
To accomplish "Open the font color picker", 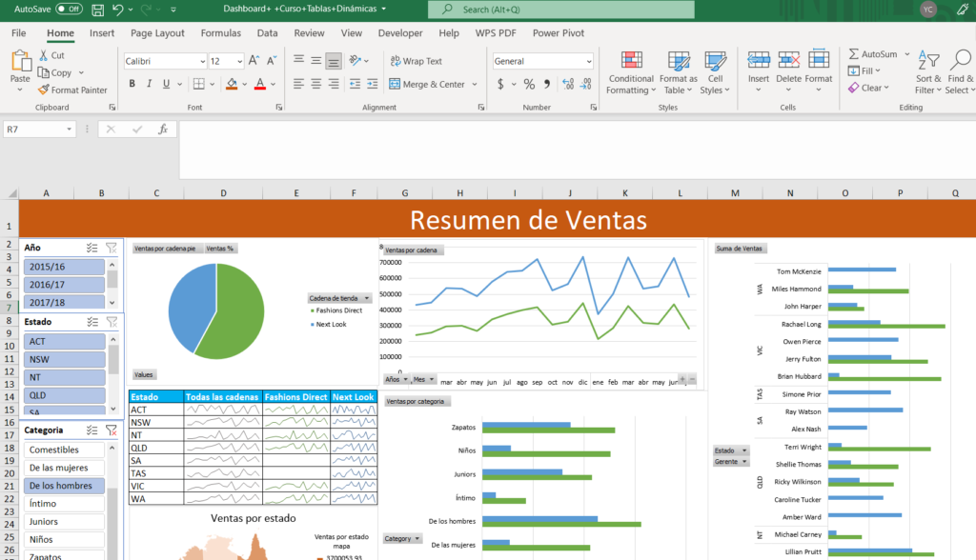I will tap(272, 84).
